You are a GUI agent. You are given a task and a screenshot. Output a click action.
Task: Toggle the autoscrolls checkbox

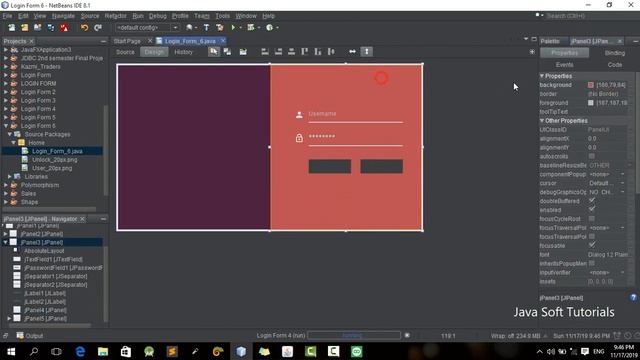(x=592, y=156)
